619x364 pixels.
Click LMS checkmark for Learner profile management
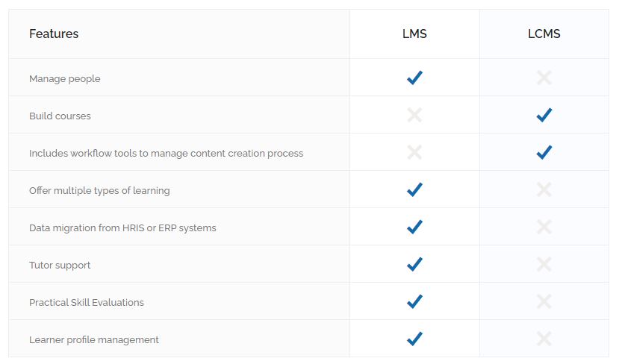(414, 339)
